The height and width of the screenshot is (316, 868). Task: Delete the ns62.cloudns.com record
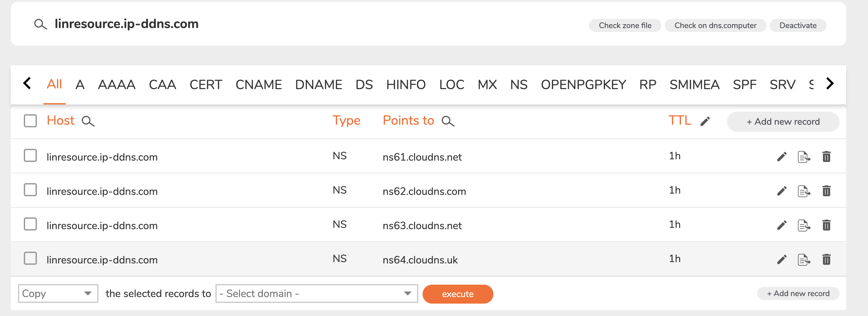point(826,191)
